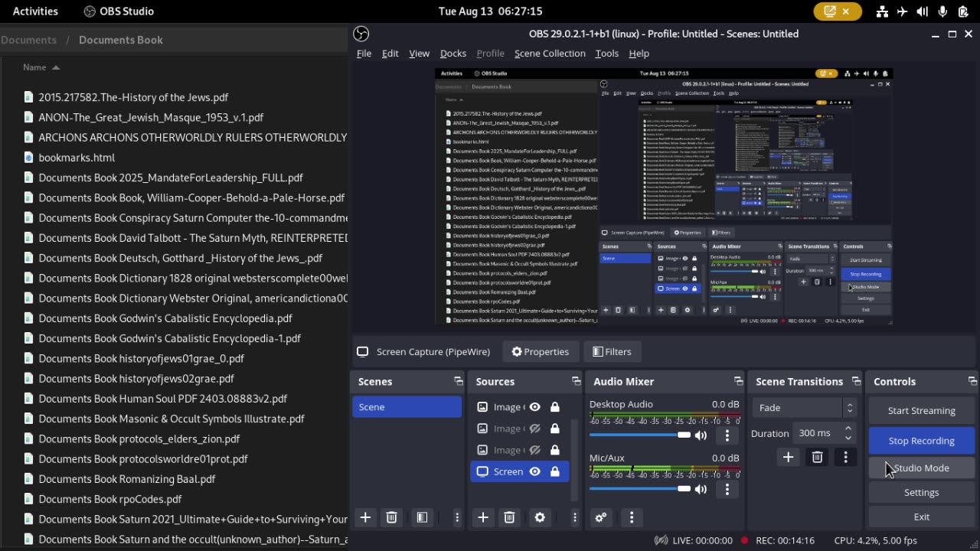The image size is (980, 551).
Task: Open Scenes dock three-dot menu
Action: point(457,517)
